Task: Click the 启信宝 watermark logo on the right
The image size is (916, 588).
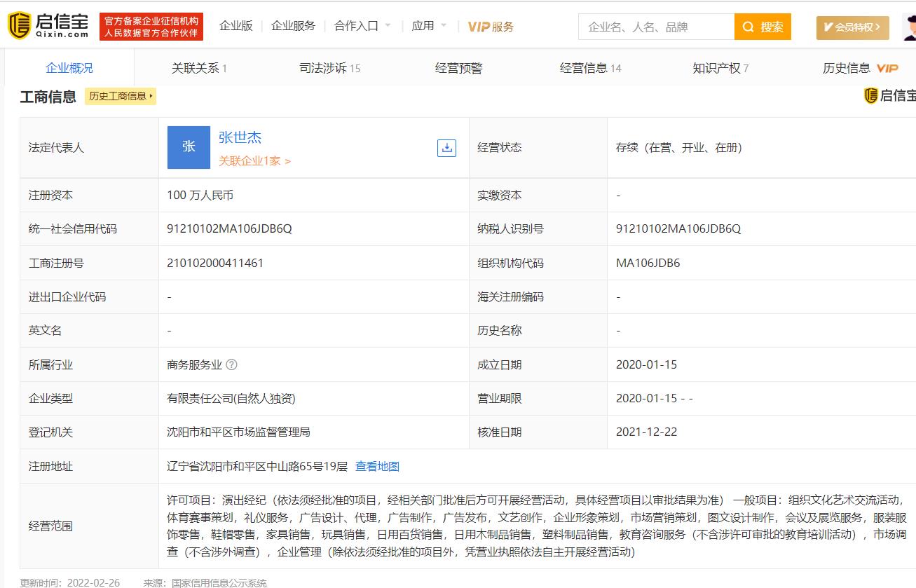Action: (x=889, y=96)
